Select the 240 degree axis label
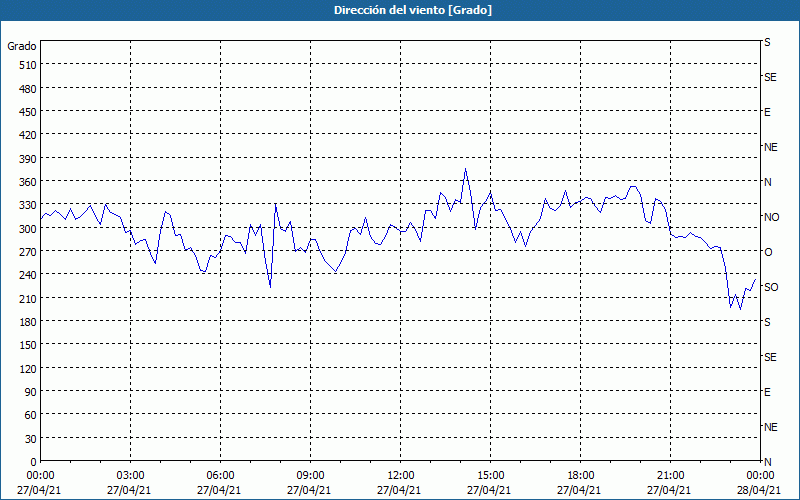 [28, 275]
